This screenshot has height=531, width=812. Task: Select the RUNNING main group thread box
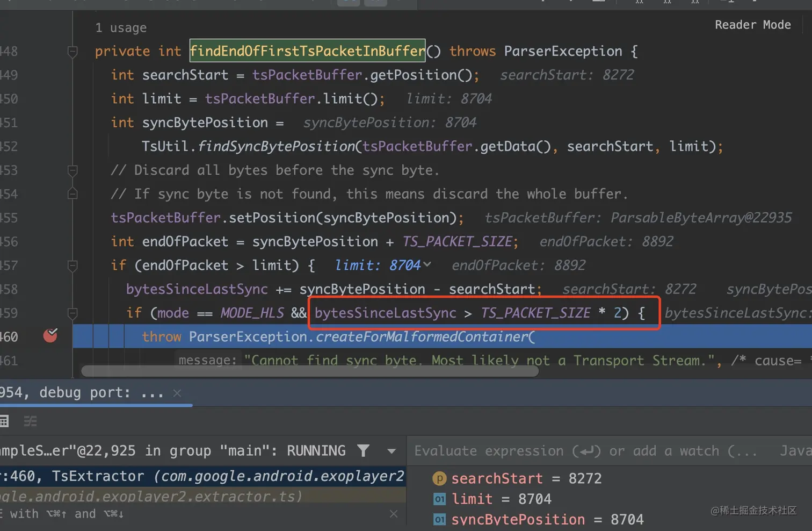pos(172,450)
